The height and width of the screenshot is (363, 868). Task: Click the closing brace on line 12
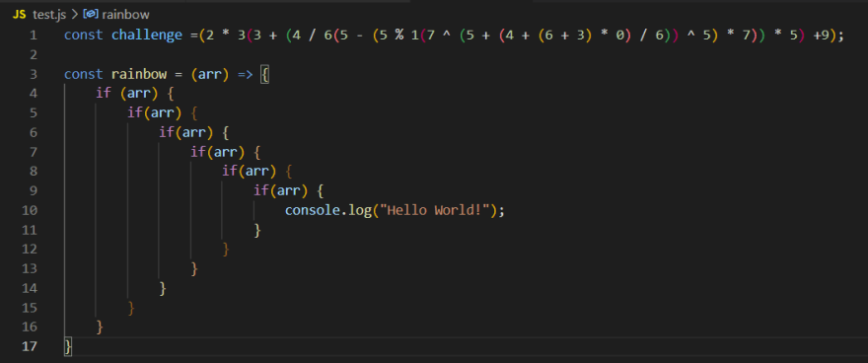[226, 249]
